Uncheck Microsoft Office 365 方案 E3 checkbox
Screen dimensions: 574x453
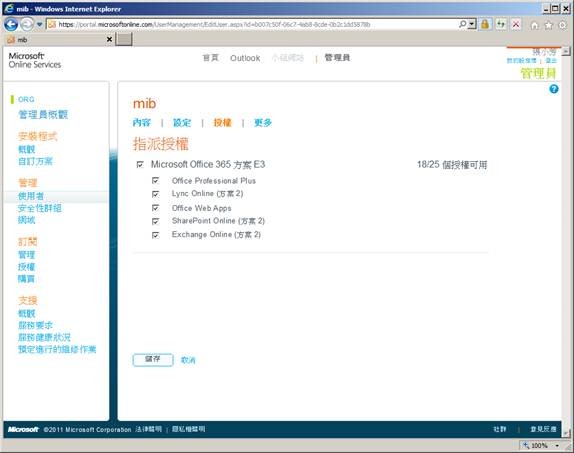140,164
